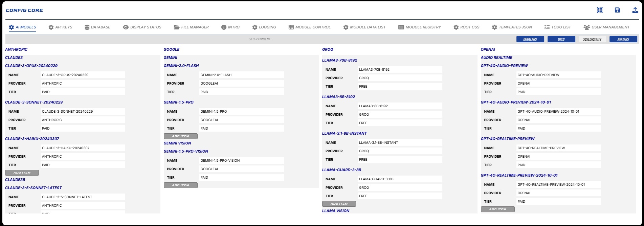Edit tier field under CLAUDE-3-HAIKU-20240307
Viewport: 644px width, 226px height.
click(83, 165)
